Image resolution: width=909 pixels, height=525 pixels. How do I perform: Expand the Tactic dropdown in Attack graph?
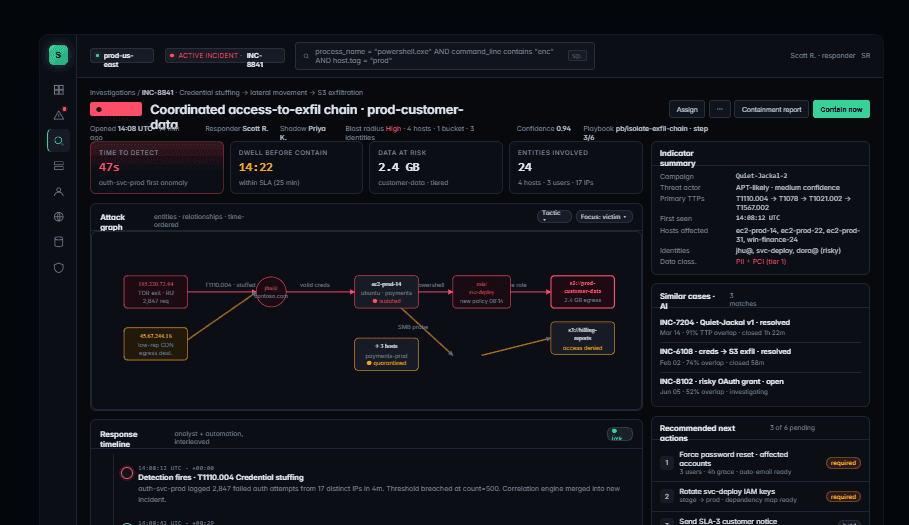click(554, 216)
